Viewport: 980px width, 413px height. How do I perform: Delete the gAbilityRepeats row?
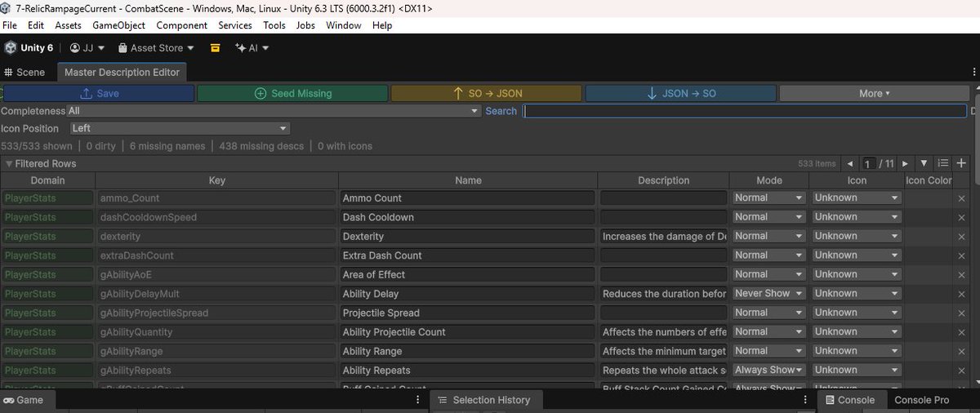pos(961,371)
